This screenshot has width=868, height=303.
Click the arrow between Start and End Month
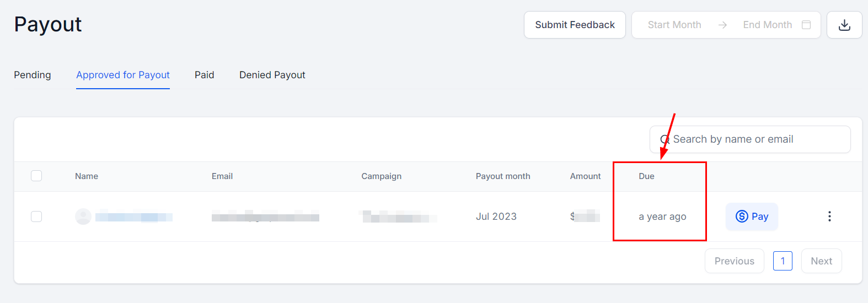click(x=722, y=25)
